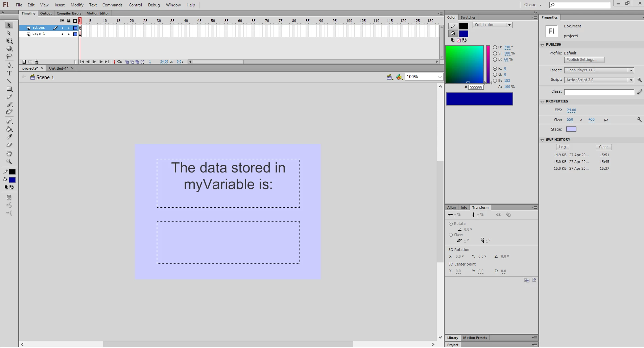Collapse the SWF HISTORY section
Viewport: 644px width, 348px height.
click(542, 140)
